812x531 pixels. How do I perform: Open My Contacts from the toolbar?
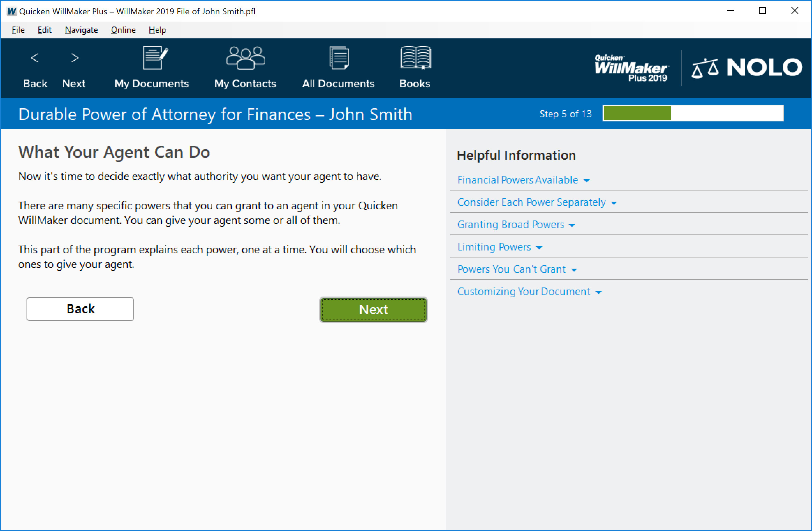click(x=245, y=68)
